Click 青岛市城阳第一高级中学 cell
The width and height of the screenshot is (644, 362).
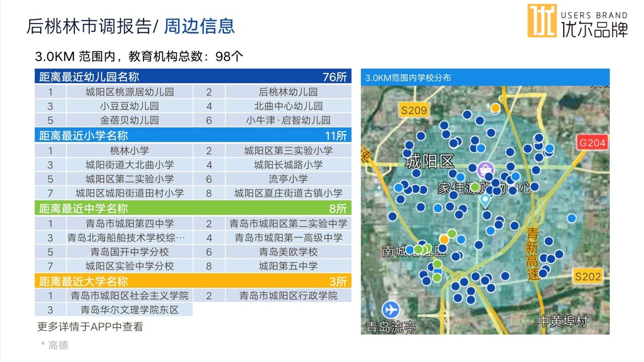(288, 237)
